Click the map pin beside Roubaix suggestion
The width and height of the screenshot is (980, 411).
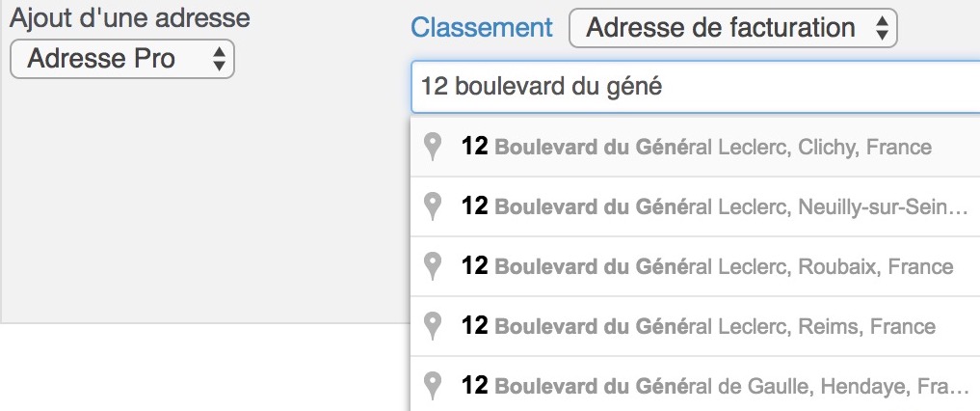432,266
